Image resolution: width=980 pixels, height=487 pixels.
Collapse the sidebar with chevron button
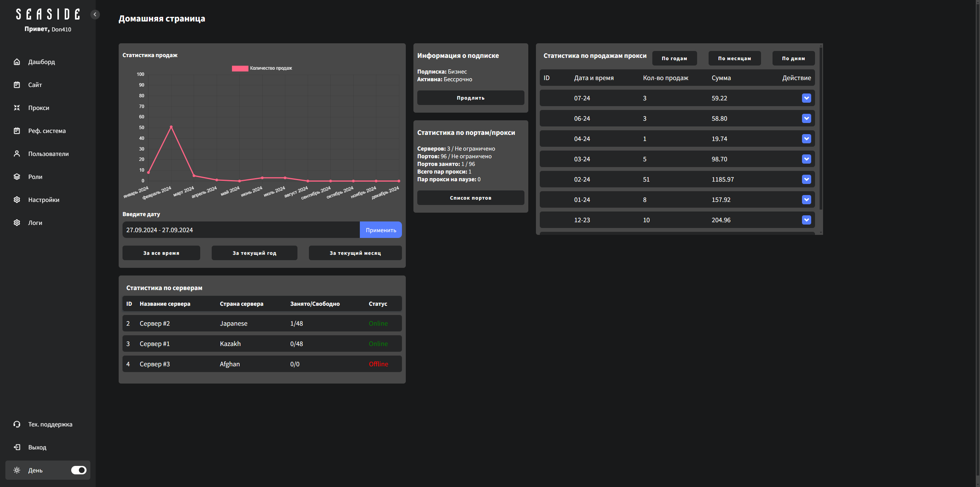point(95,15)
